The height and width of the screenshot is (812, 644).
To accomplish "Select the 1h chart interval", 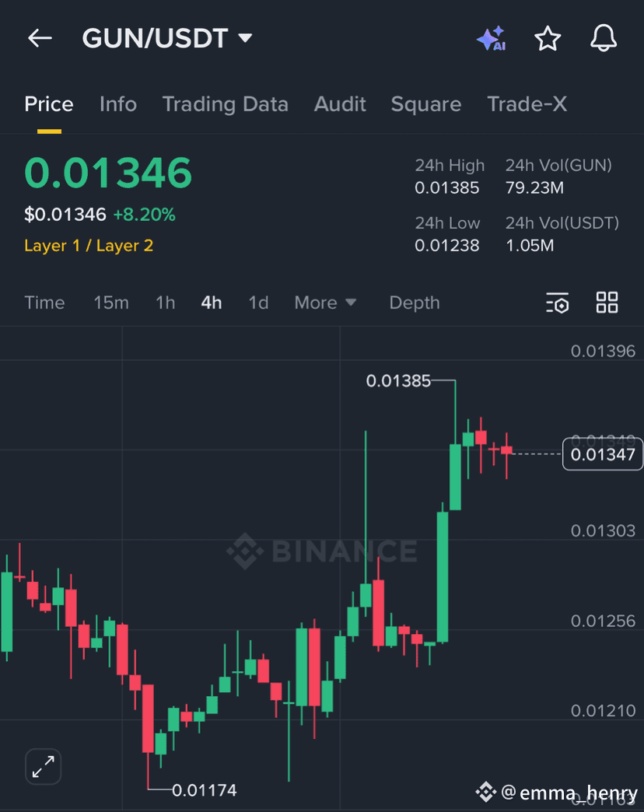I will pos(165,303).
